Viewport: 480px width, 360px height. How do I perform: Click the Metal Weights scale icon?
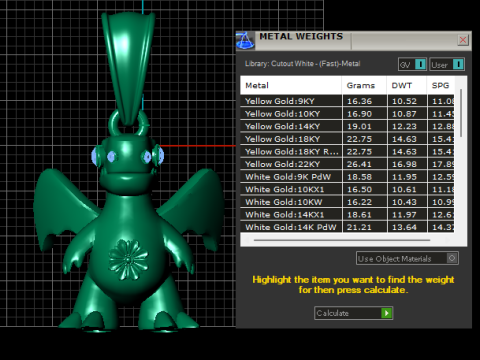(x=245, y=41)
